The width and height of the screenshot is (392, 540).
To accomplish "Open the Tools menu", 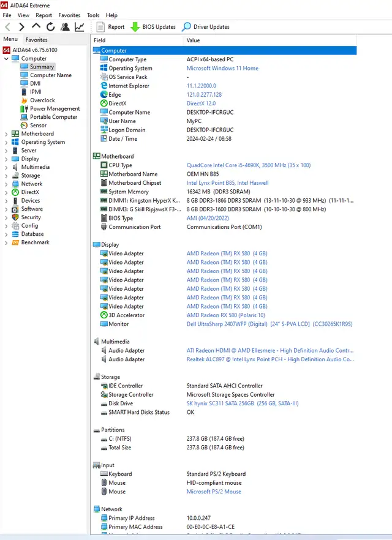I will (x=93, y=15).
